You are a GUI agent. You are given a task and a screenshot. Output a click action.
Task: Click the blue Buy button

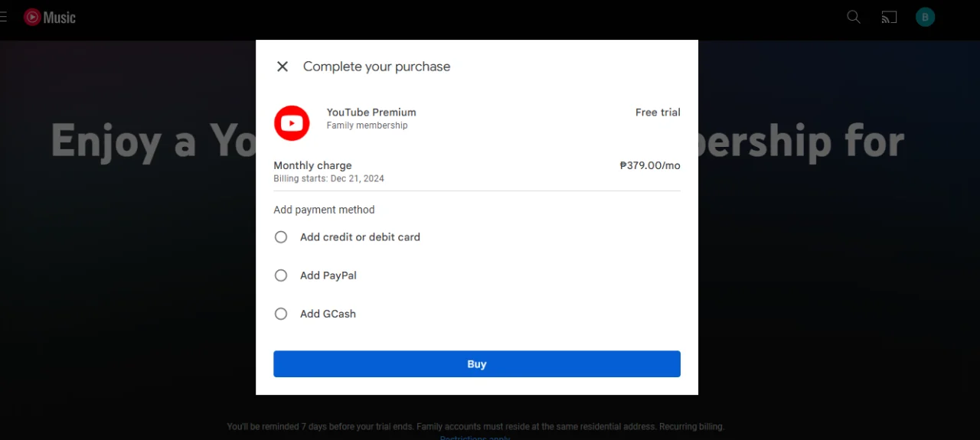477,364
